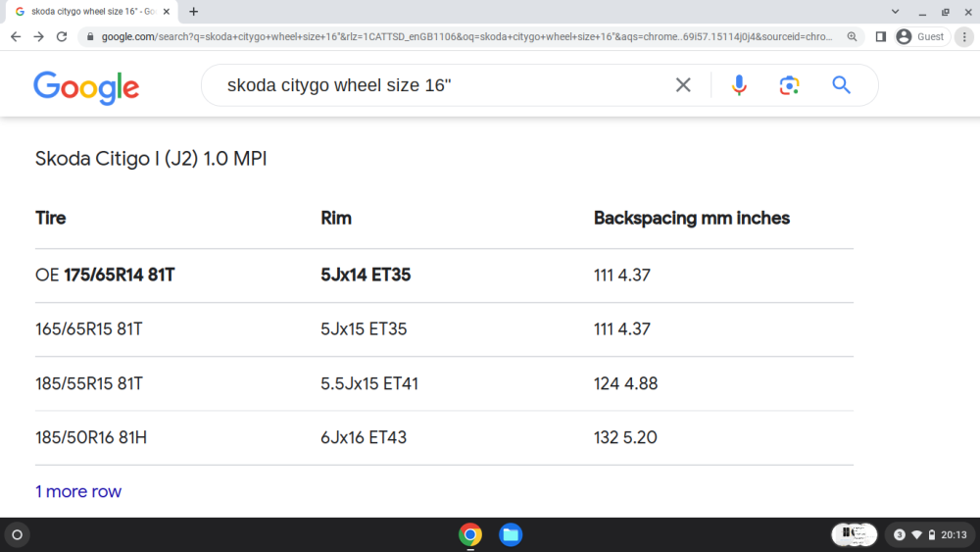Search by image with Lens camera
Screen dimensions: 980x552
click(x=789, y=85)
